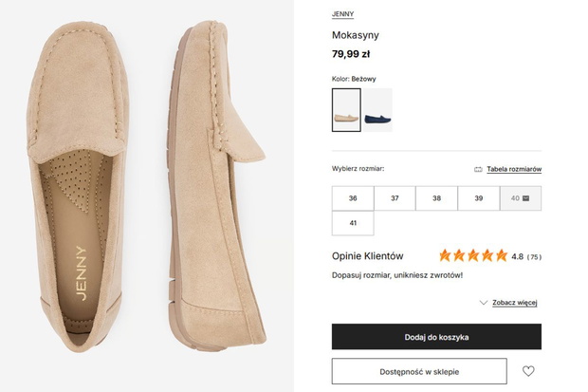The width and height of the screenshot is (588, 392).
Task: Select the navy blue color variant swatch
Action: (x=377, y=110)
